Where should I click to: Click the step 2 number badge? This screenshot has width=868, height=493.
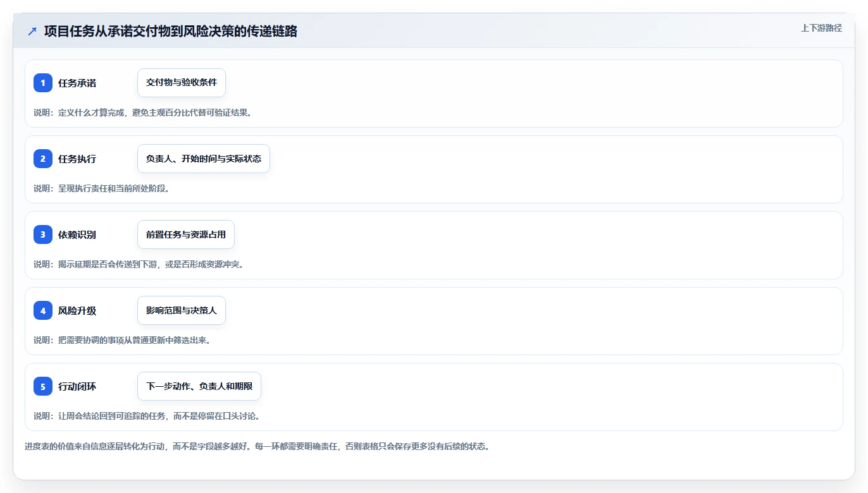[43, 159]
